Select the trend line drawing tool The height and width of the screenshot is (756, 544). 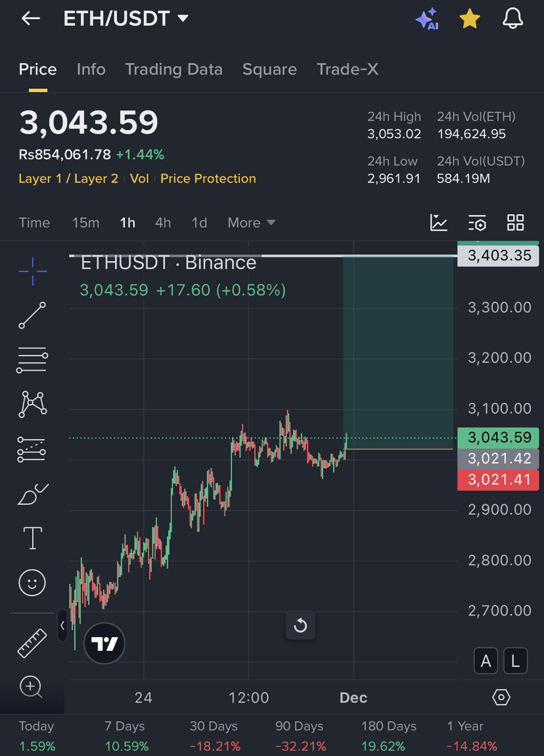tap(32, 316)
